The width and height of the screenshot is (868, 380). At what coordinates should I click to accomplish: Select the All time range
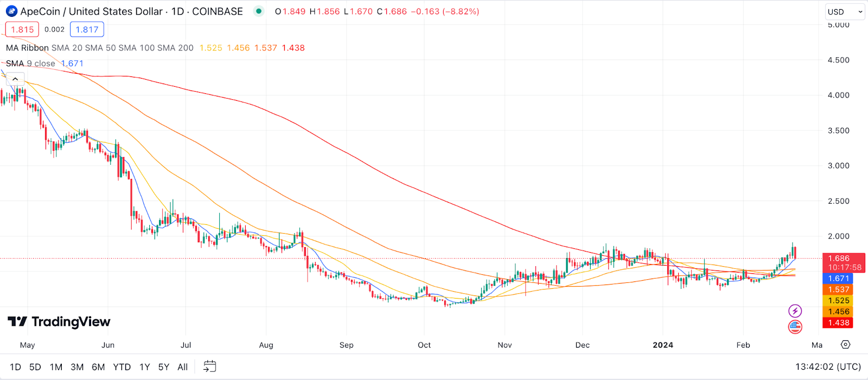[183, 367]
